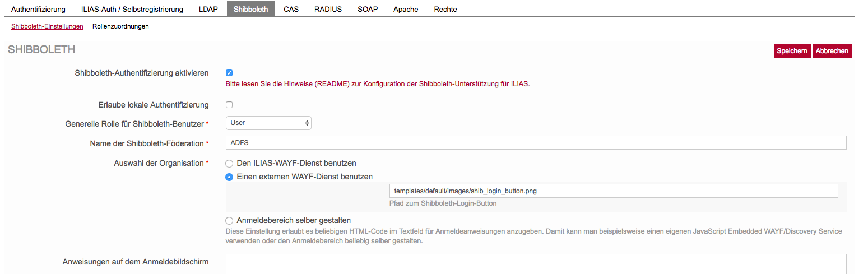Go to the SOAP tab
The width and height of the screenshot is (868, 274).
point(368,10)
